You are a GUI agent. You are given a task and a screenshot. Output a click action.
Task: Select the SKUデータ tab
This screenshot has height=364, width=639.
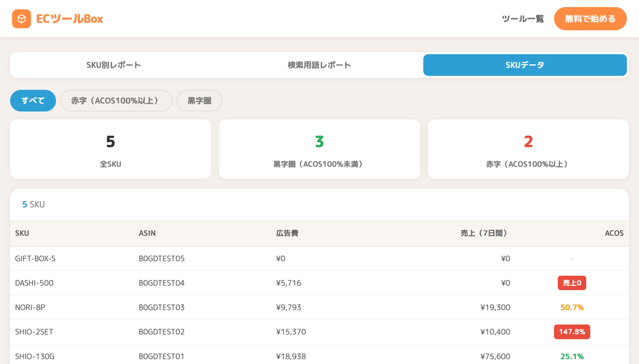[525, 65]
